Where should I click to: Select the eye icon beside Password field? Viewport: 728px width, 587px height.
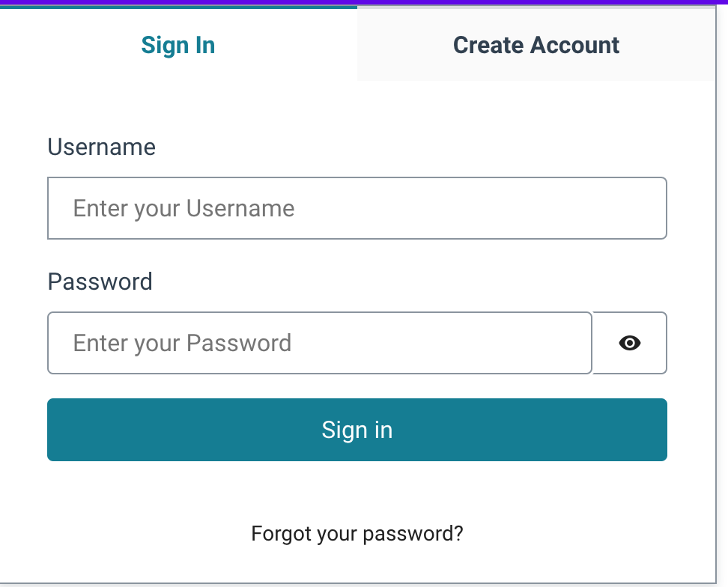630,343
